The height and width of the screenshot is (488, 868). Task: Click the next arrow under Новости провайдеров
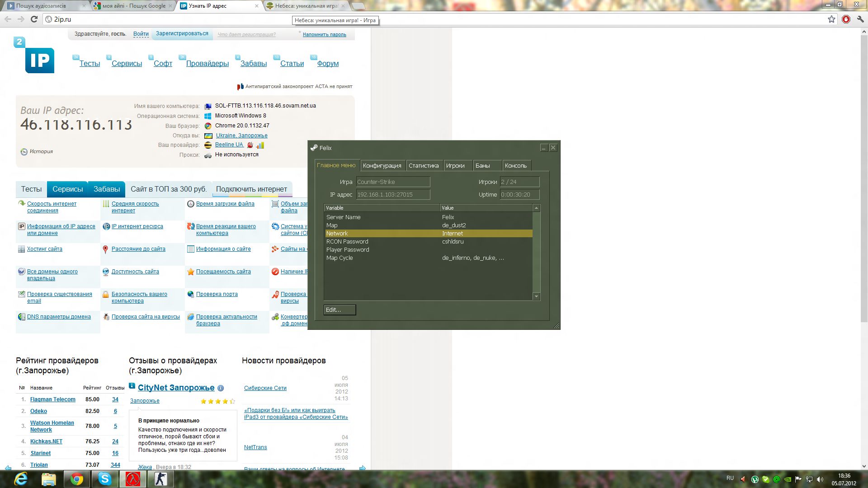click(x=363, y=468)
